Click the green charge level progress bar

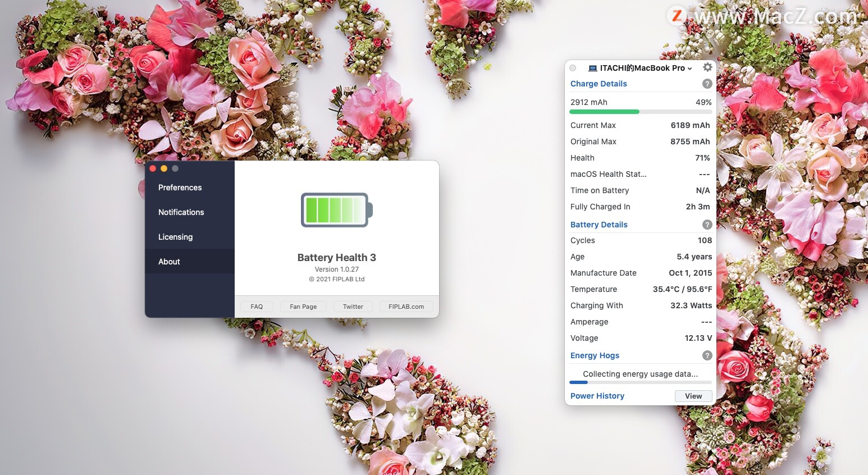point(641,112)
